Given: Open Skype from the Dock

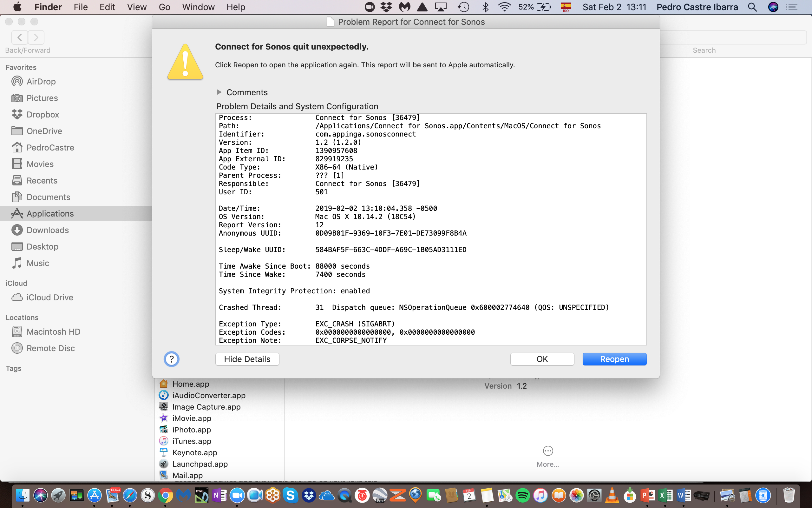Looking at the screenshot, I should point(290,495).
